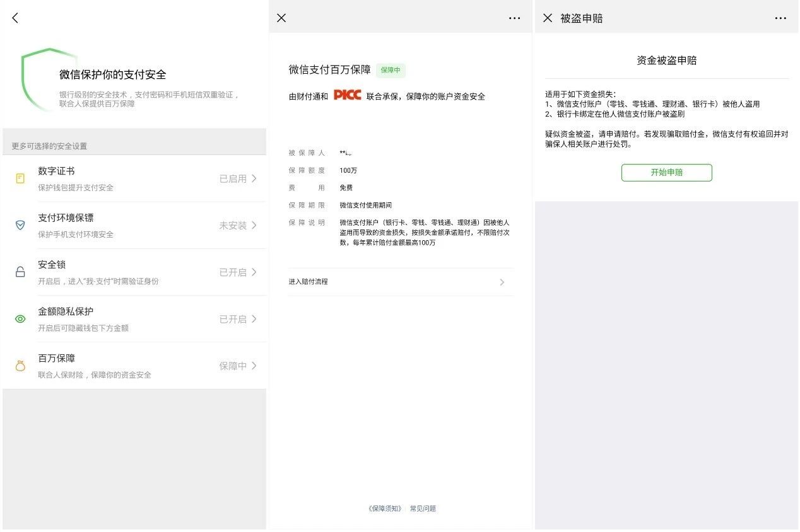
Task: Tap the 保障期限 value 微信支付使用期间
Action: pos(366,205)
